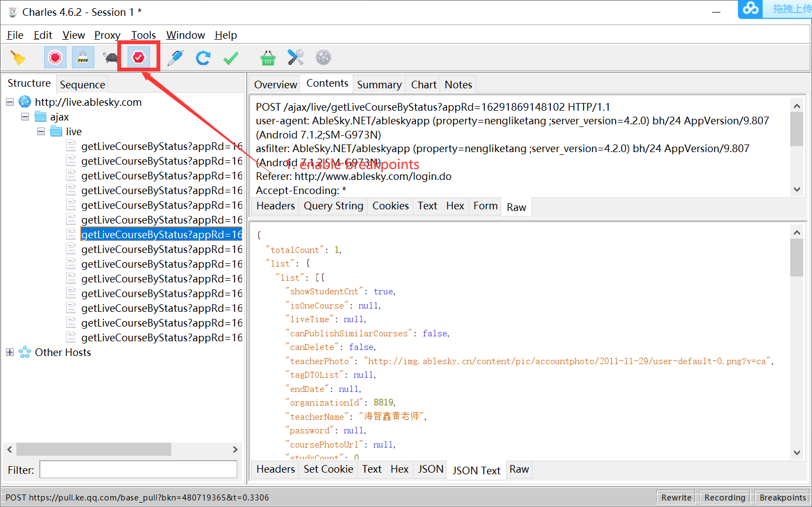Click the Recording status bar button

coord(725,497)
